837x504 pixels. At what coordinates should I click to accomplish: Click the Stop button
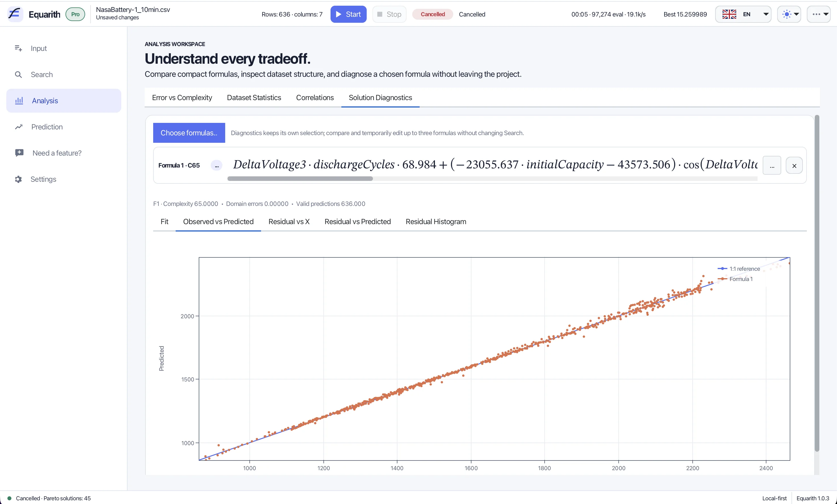point(389,14)
